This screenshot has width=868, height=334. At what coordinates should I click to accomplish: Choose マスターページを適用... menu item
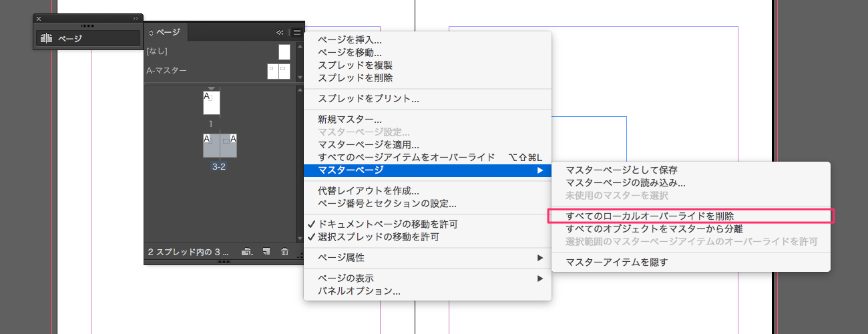coord(427,145)
